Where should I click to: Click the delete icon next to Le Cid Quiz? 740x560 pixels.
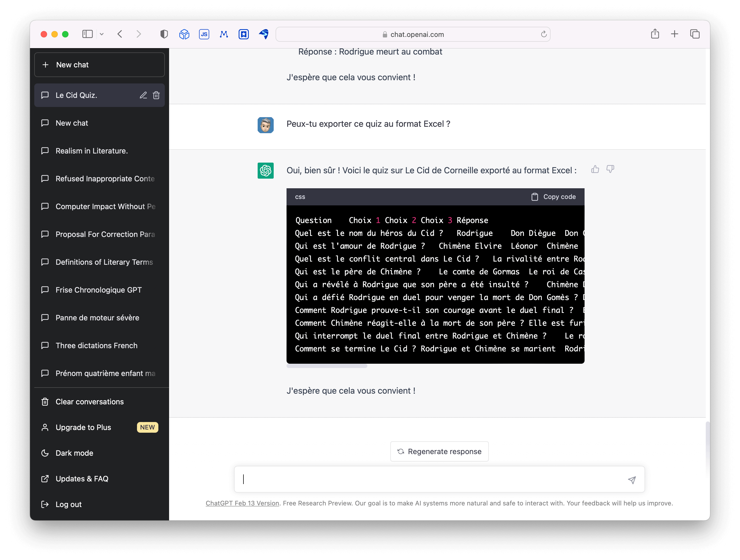[x=156, y=95]
